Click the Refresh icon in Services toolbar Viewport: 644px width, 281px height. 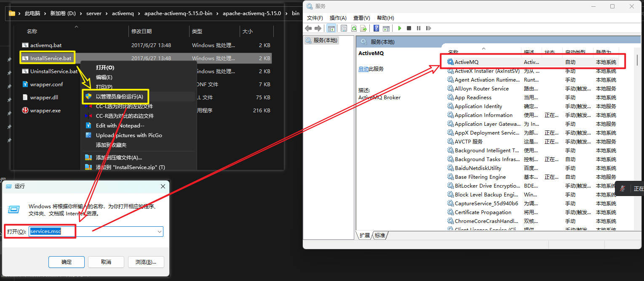point(354,28)
